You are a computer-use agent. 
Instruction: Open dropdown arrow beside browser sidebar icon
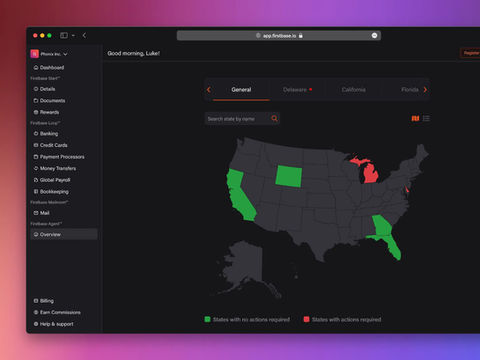73,35
